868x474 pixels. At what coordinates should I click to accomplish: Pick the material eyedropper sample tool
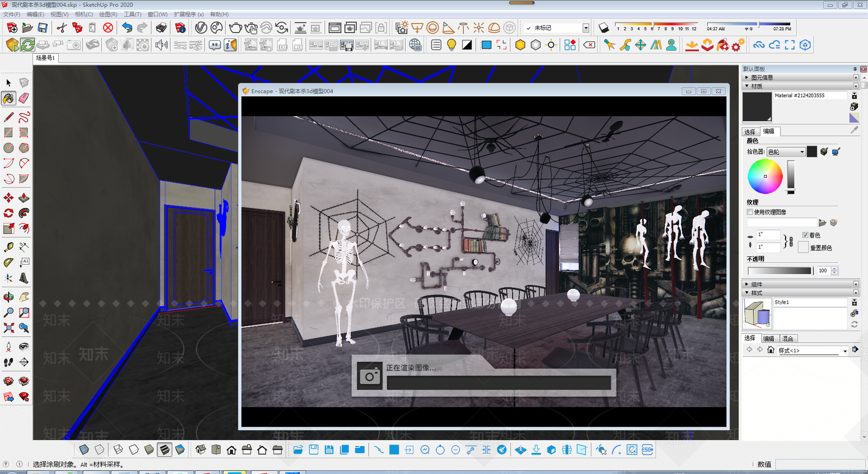tap(854, 130)
